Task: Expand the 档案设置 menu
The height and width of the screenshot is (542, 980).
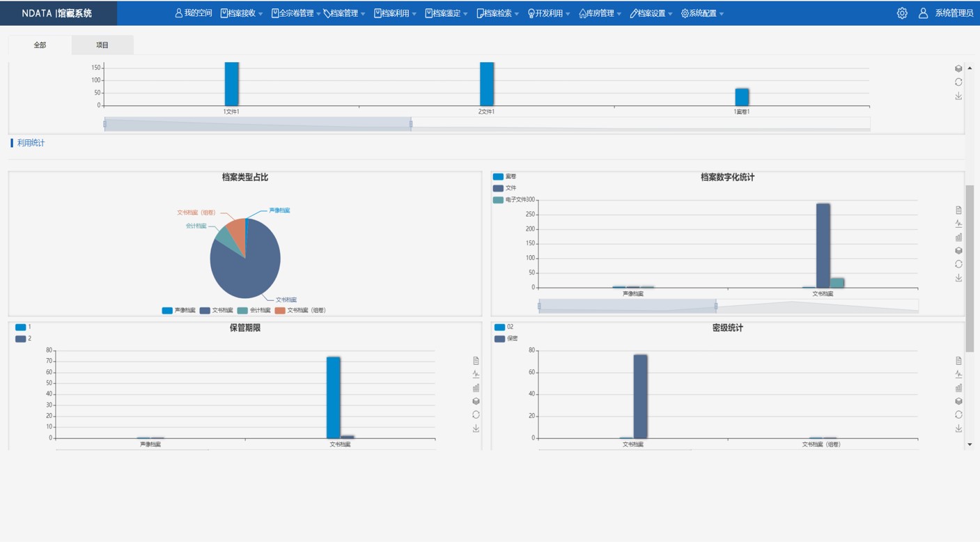Action: 651,13
